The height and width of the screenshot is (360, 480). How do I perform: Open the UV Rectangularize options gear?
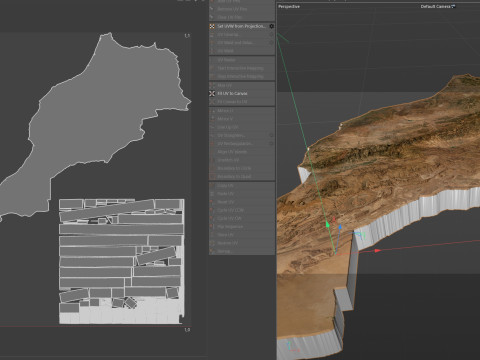click(x=271, y=143)
